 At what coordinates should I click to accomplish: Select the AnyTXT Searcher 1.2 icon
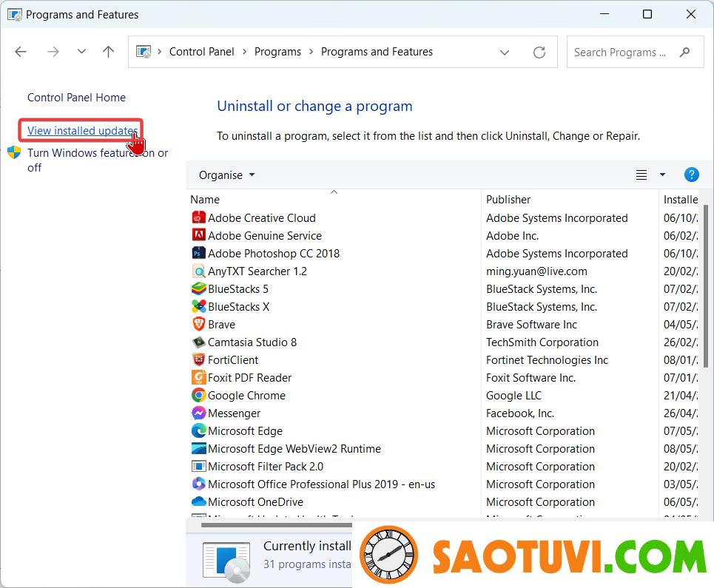198,271
